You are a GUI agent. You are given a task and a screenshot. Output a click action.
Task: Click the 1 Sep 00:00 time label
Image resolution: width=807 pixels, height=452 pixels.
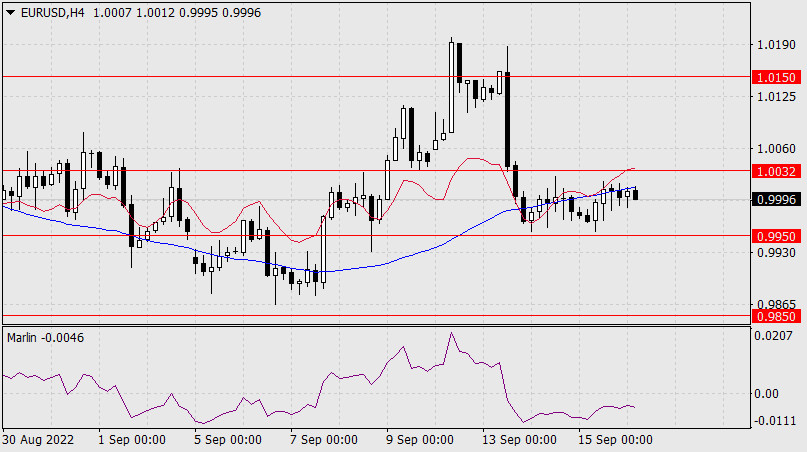tap(132, 440)
